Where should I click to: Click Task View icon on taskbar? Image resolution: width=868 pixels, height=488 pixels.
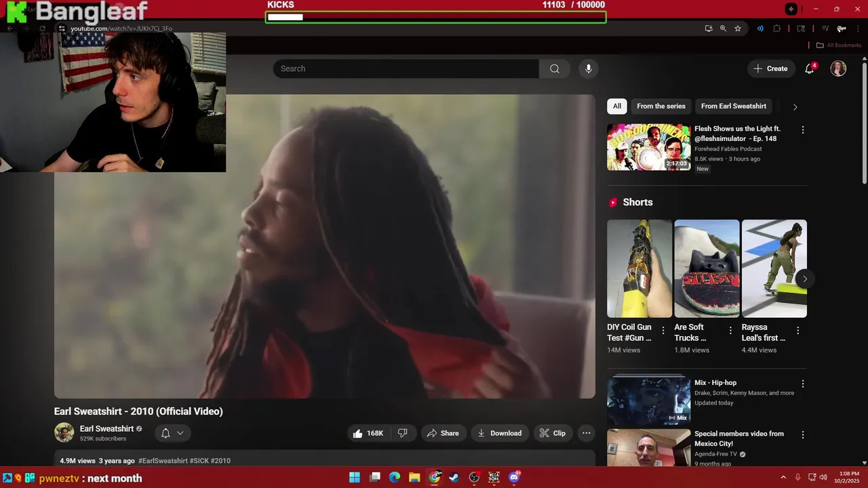pos(375,477)
